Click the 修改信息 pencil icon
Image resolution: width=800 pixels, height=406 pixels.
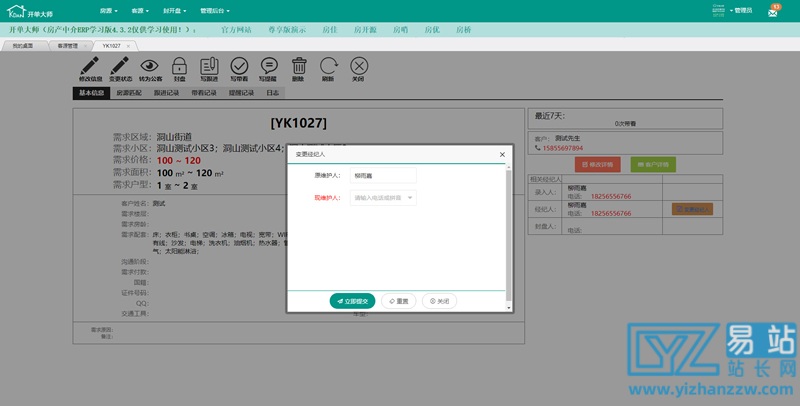pos(90,66)
